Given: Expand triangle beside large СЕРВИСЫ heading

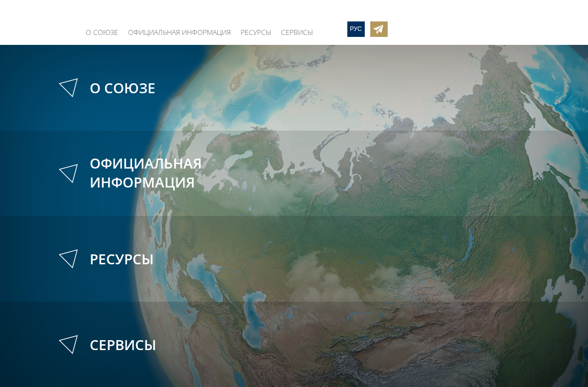Looking at the screenshot, I should pos(69,345).
